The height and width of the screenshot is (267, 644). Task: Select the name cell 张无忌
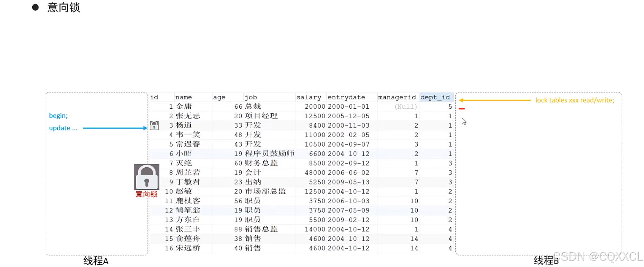coord(188,116)
